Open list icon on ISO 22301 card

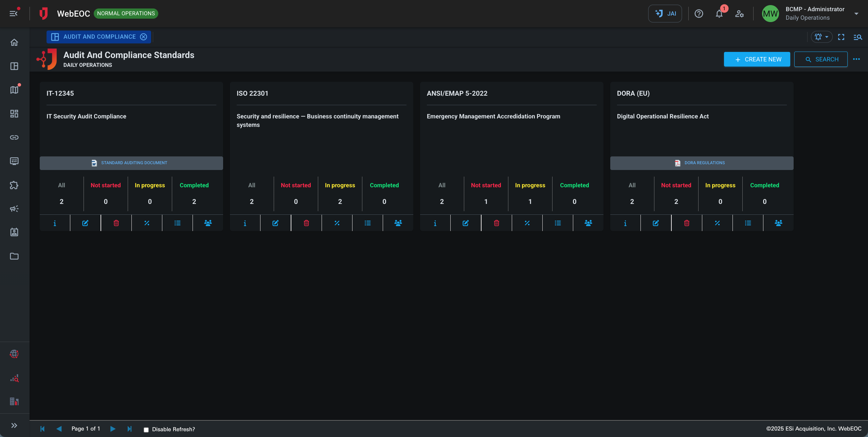[367, 223]
